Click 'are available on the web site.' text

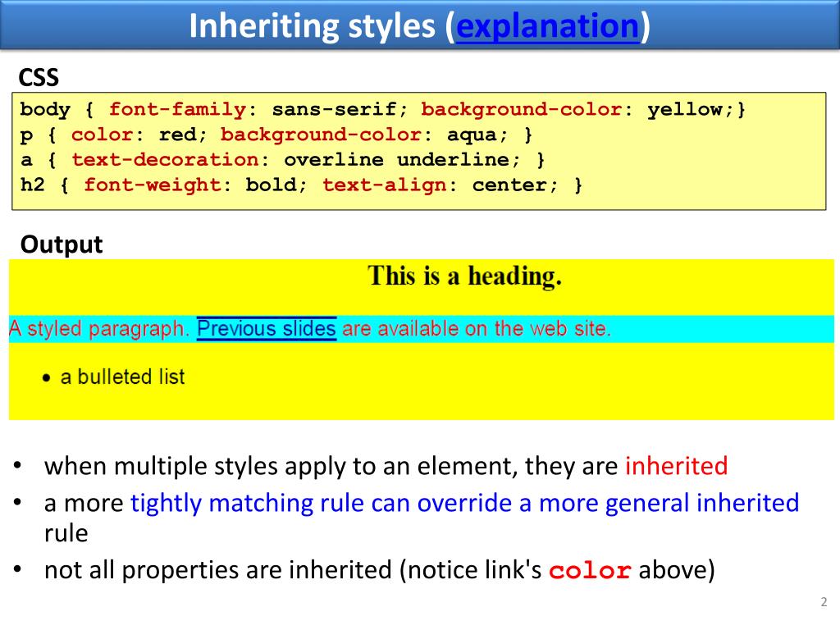tap(477, 328)
